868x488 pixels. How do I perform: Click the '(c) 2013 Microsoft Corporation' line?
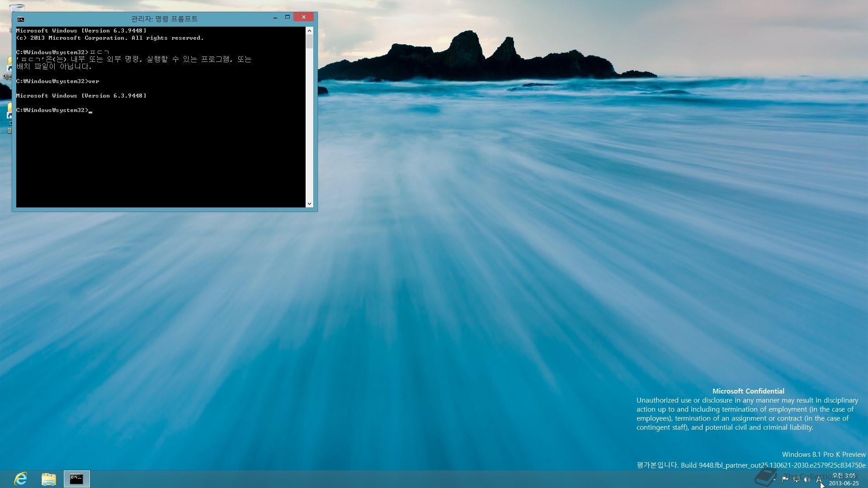[110, 38]
